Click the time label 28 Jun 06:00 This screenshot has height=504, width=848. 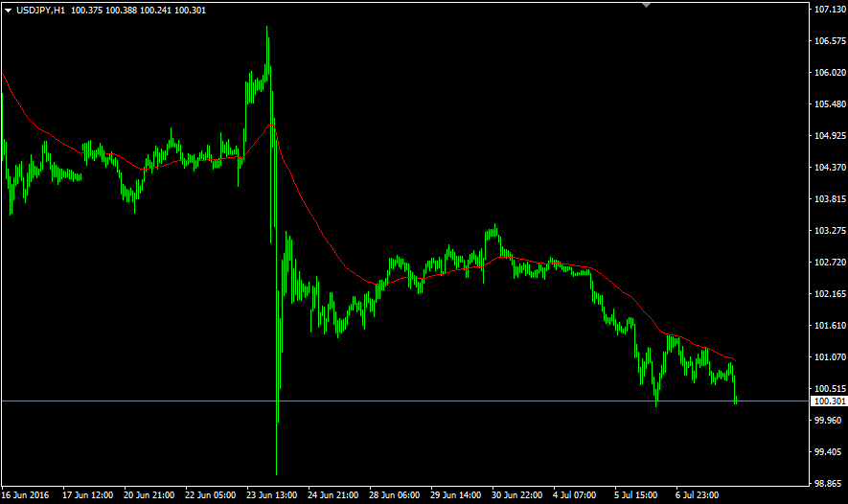tap(394, 495)
